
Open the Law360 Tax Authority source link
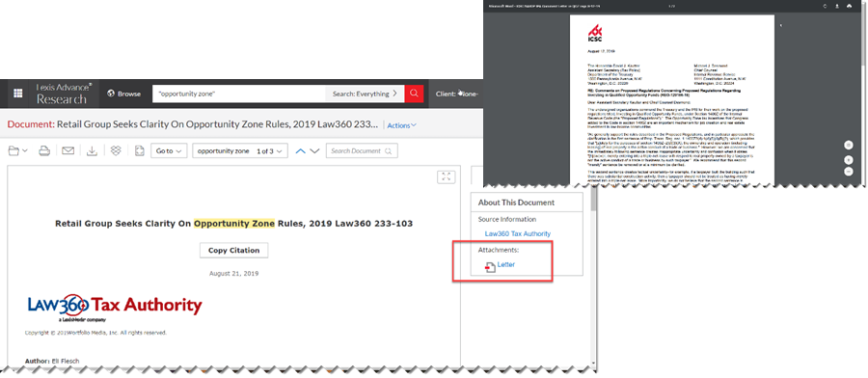coord(518,234)
